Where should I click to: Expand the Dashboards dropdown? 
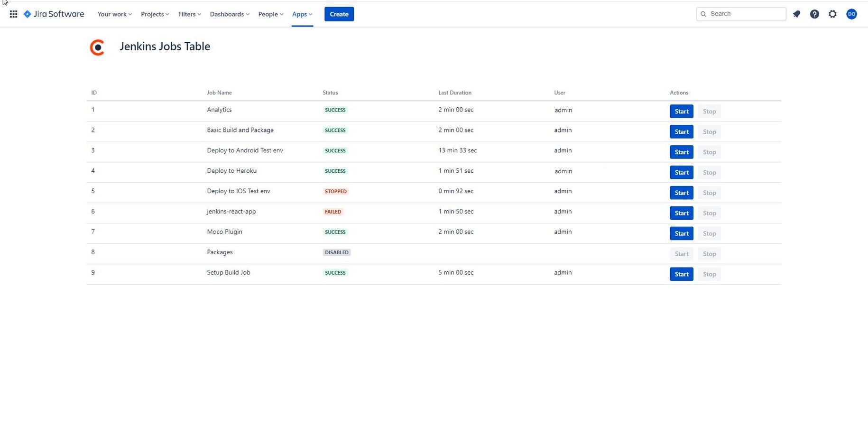230,14
